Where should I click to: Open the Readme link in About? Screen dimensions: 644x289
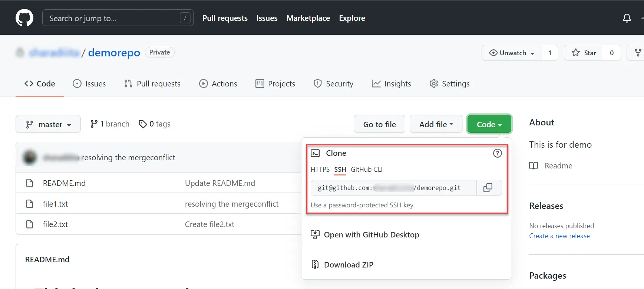558,166
